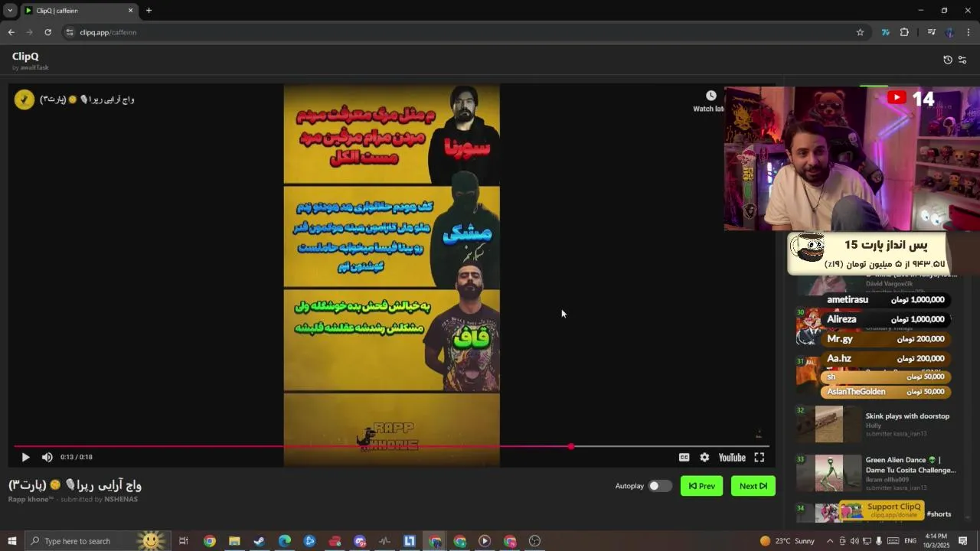Open the weather widget 23°C Sunny

point(787,541)
